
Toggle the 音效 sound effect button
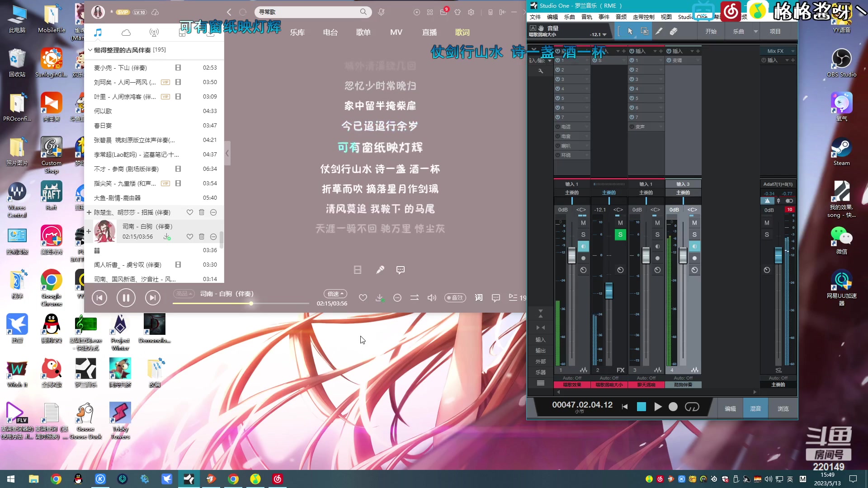pos(455,298)
